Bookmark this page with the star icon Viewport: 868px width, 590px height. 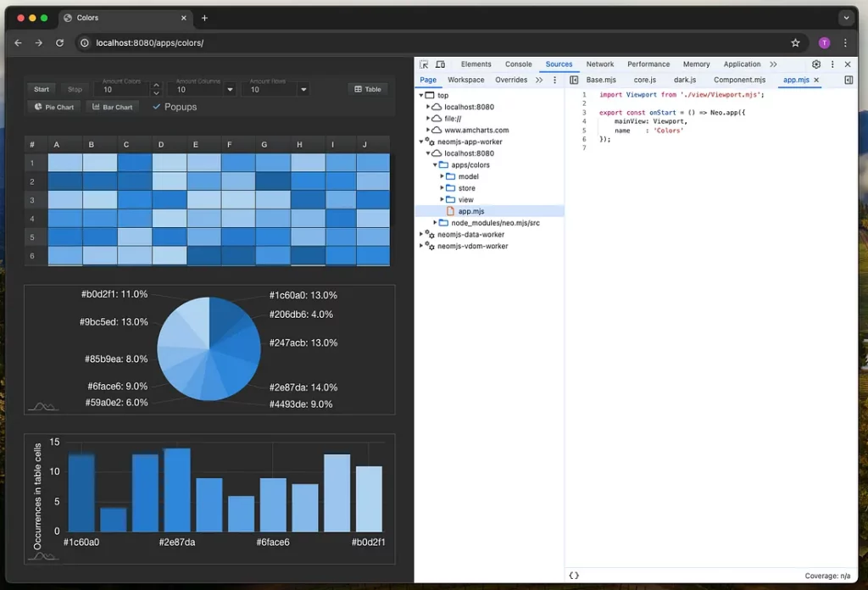click(795, 42)
